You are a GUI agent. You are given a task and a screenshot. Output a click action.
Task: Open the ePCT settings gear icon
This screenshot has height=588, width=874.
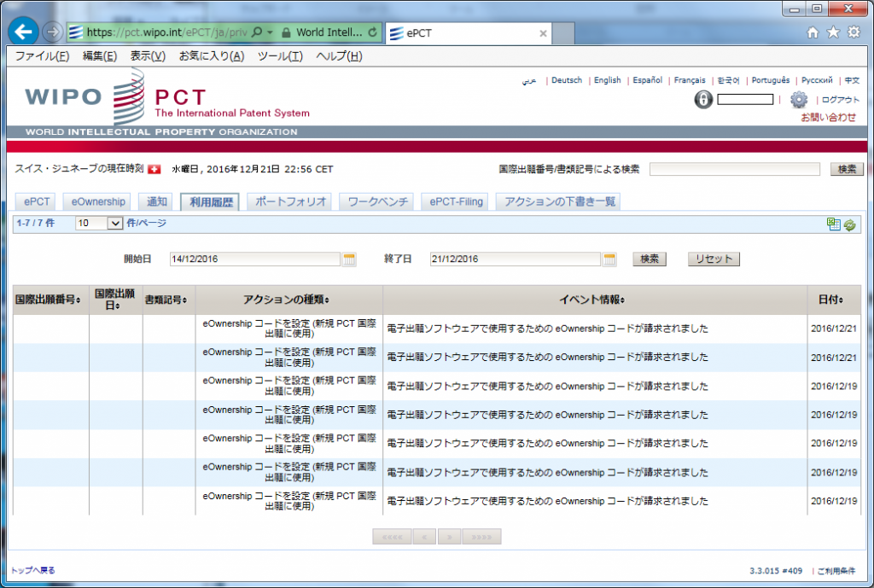tap(799, 100)
